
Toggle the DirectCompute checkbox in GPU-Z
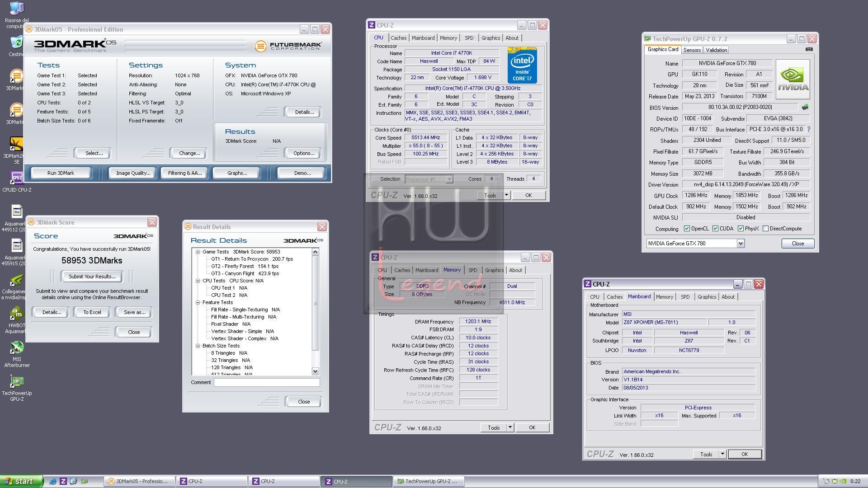765,229
